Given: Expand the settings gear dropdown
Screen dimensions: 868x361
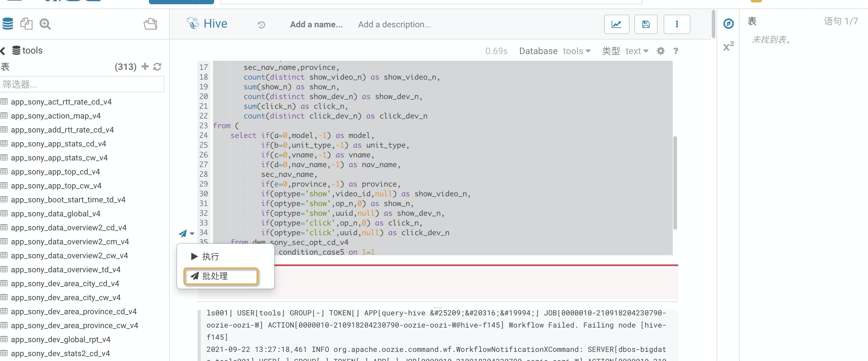Looking at the screenshot, I should click(660, 51).
